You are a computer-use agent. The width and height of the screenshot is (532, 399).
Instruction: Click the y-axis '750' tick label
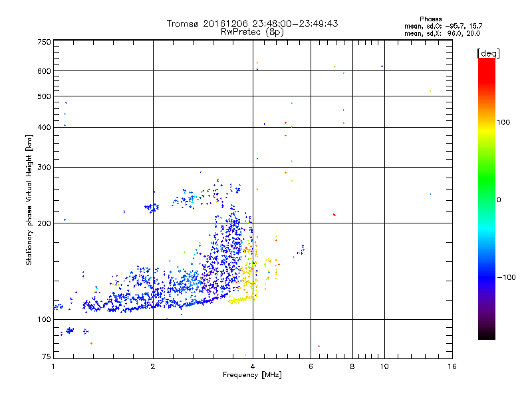click(44, 42)
